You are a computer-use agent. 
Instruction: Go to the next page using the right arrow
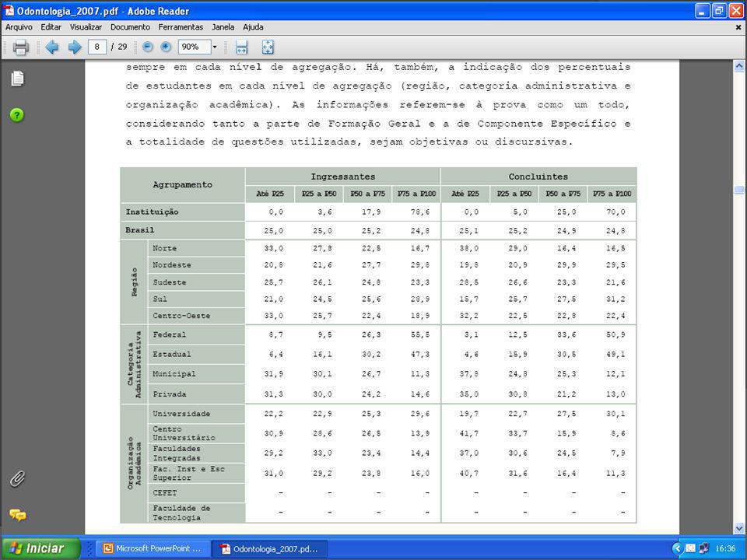75,47
